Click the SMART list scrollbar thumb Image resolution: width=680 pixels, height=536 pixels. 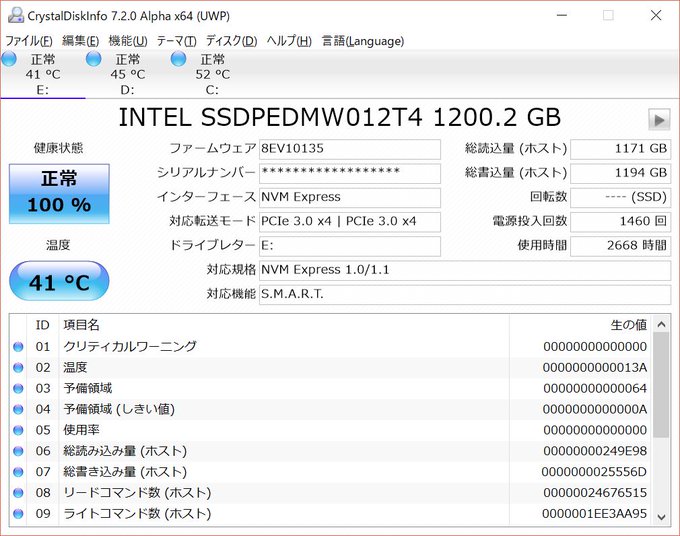pos(661,385)
